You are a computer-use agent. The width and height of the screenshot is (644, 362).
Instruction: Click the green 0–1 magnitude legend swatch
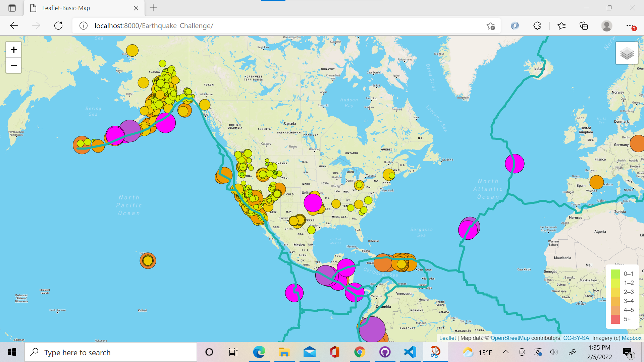[615, 274]
